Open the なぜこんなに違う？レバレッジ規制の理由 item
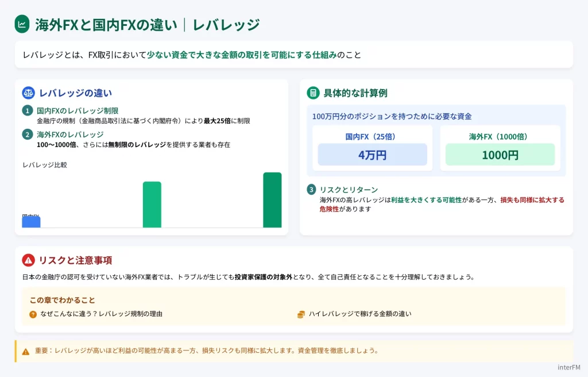The image size is (588, 377). (101, 314)
